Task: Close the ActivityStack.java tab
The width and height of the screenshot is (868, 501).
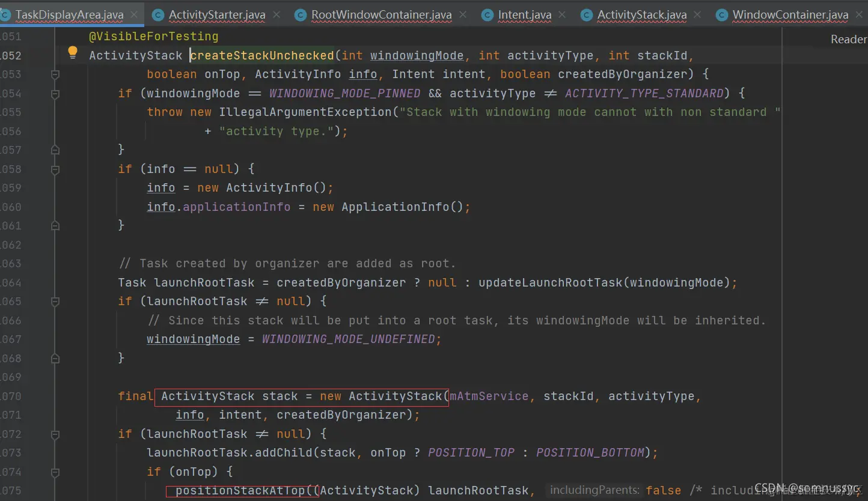Action: [698, 14]
